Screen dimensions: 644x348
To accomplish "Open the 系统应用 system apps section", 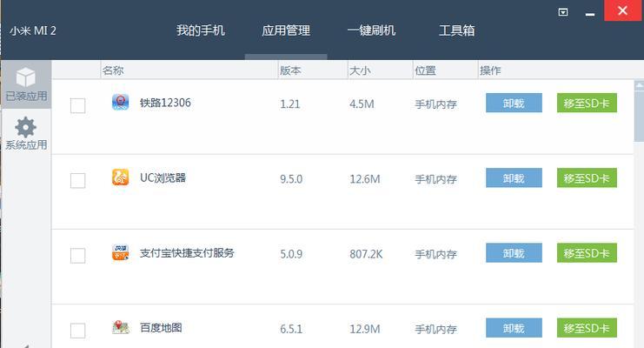I will (26, 133).
